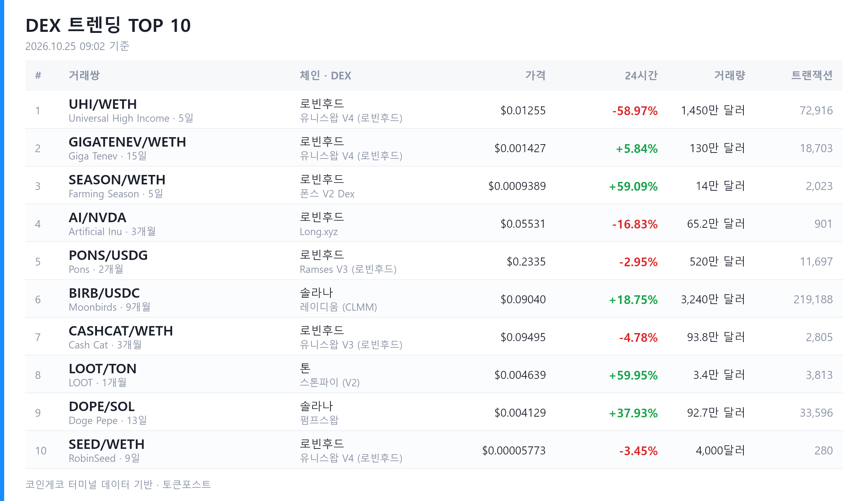This screenshot has height=501, width=868.
Task: Click the DEX 트렌딩 TOP 10 title
Action: pos(108,26)
